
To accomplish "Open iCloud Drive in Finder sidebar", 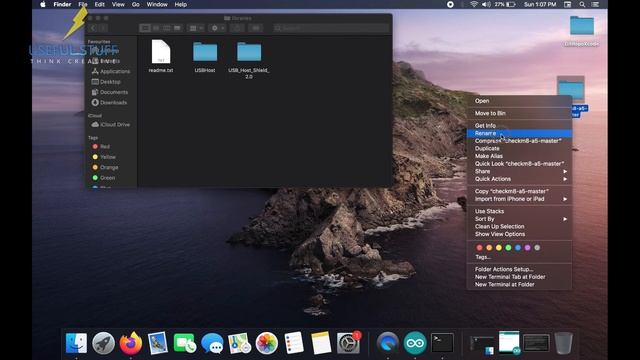I will coord(111,124).
